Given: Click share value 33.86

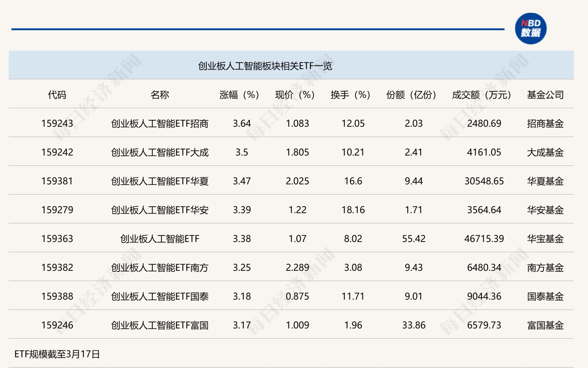Looking at the screenshot, I should (x=414, y=325).
